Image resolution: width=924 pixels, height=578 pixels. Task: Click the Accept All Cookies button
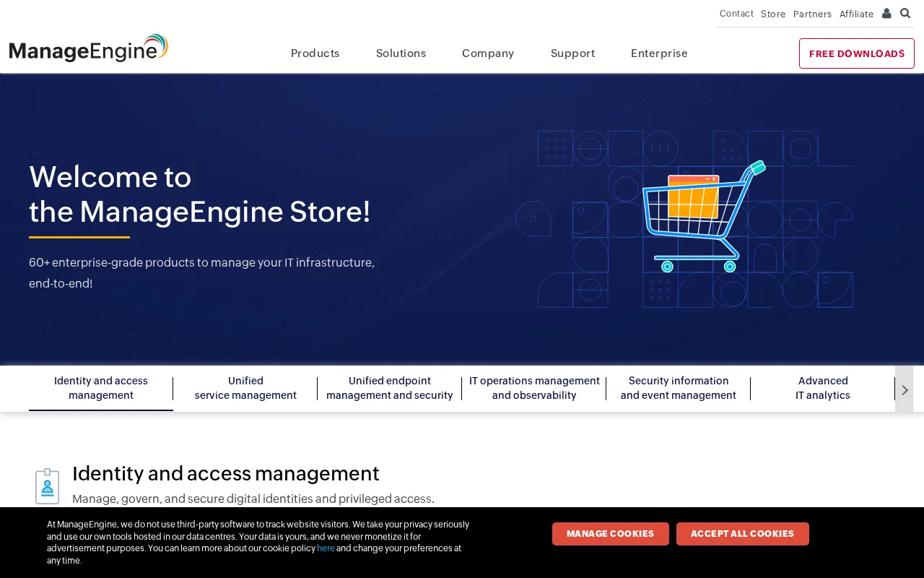(x=742, y=534)
